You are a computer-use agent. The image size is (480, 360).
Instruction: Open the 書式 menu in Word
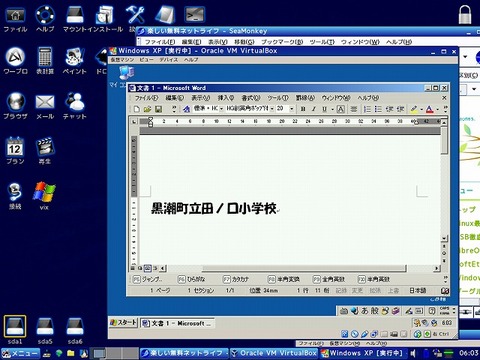pos(251,98)
